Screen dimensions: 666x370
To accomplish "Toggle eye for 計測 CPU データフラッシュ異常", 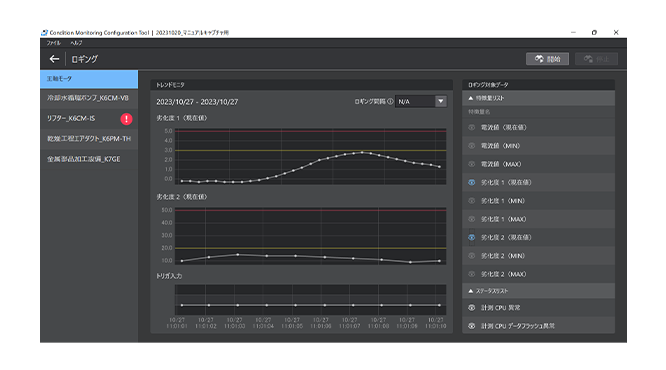I will tap(471, 326).
